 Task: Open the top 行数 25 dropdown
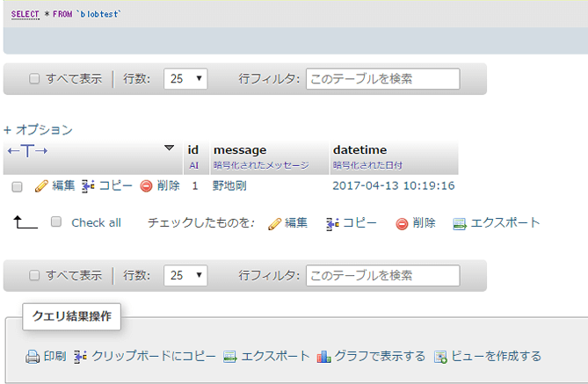pos(185,79)
